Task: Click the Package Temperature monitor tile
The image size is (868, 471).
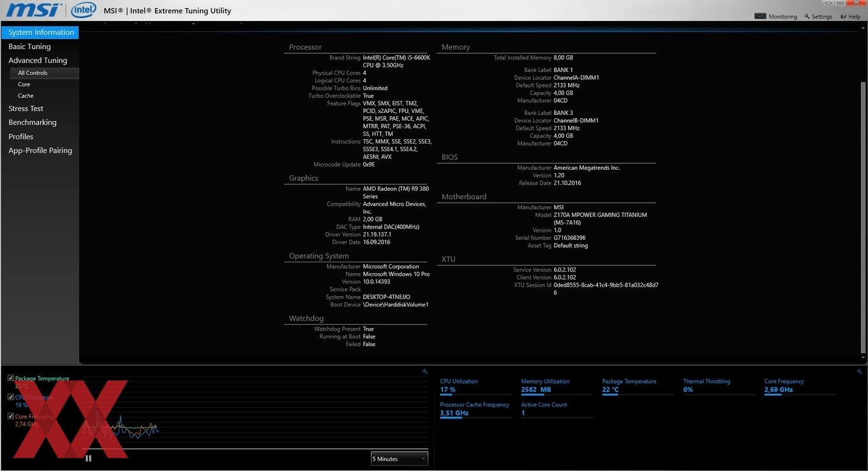Action: point(638,386)
